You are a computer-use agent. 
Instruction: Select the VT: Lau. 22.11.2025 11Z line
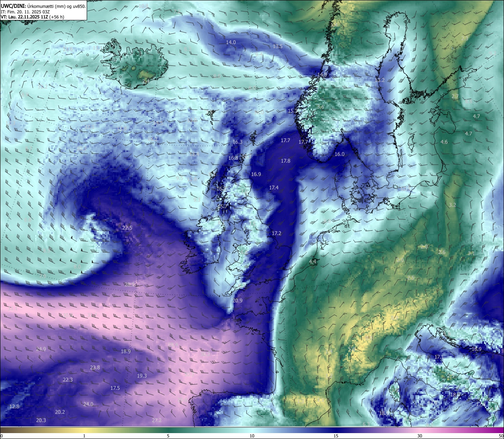[x=33, y=17]
